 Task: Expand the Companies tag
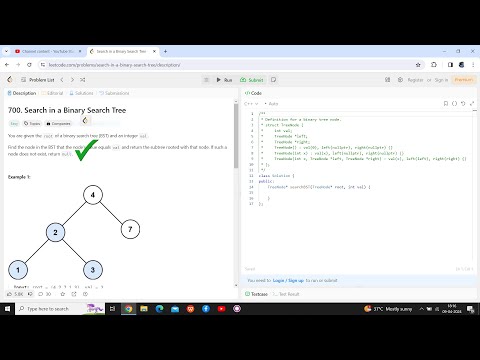[58, 123]
